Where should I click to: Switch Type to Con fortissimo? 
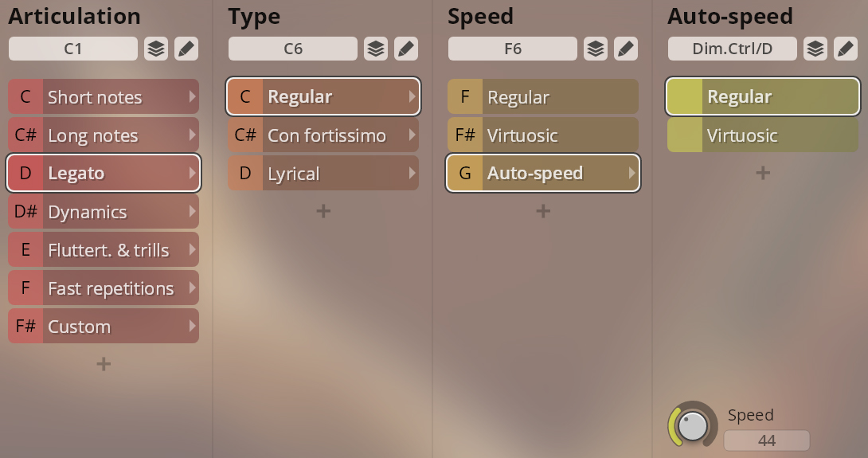pos(323,135)
